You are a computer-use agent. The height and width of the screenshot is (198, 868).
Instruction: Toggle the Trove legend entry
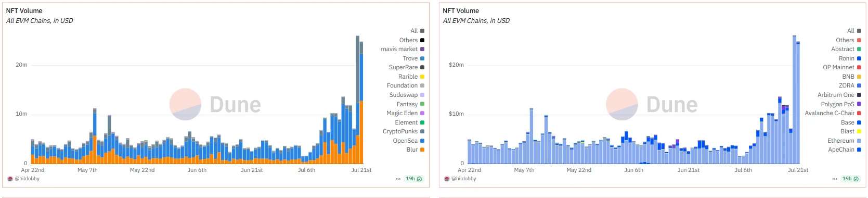click(413, 58)
